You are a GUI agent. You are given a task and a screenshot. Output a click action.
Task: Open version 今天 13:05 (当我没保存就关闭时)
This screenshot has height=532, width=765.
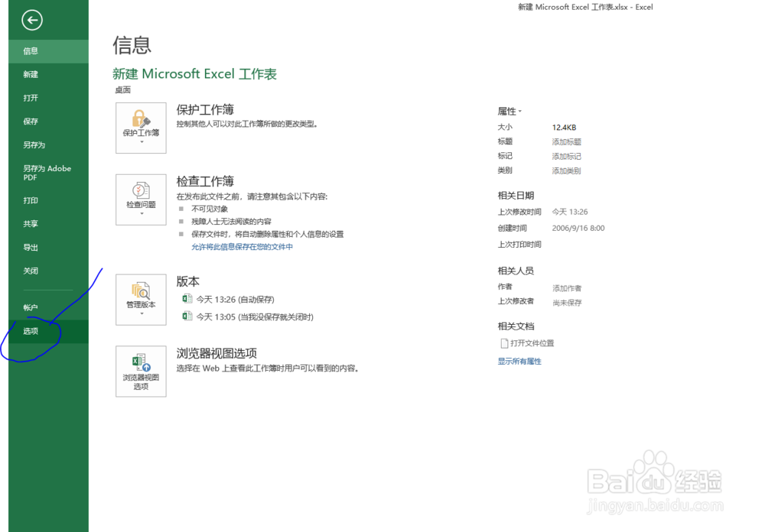(x=256, y=317)
